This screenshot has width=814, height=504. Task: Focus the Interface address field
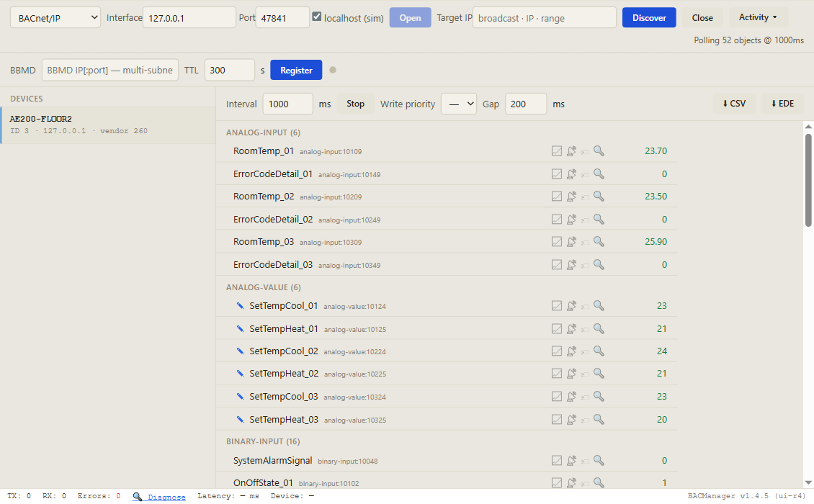tap(189, 18)
